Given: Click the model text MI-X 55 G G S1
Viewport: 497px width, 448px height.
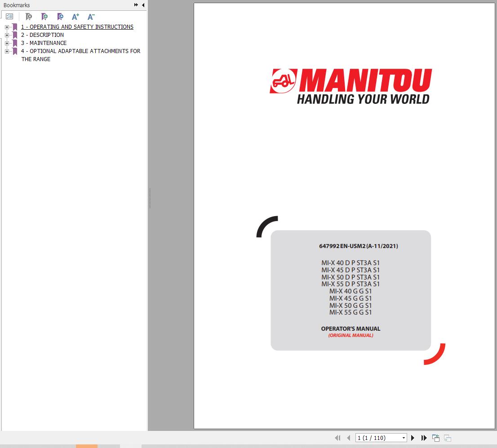Looking at the screenshot, I should click(x=350, y=312).
